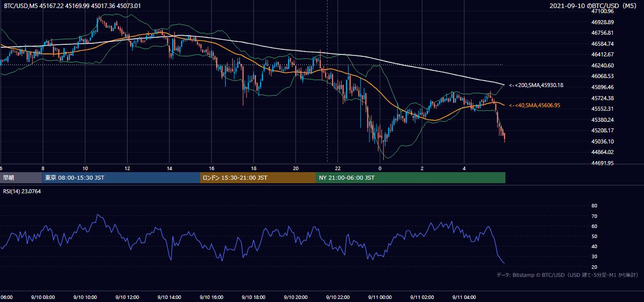Click the RSI scale value 50
644x302 pixels.
pyautogui.click(x=594, y=236)
